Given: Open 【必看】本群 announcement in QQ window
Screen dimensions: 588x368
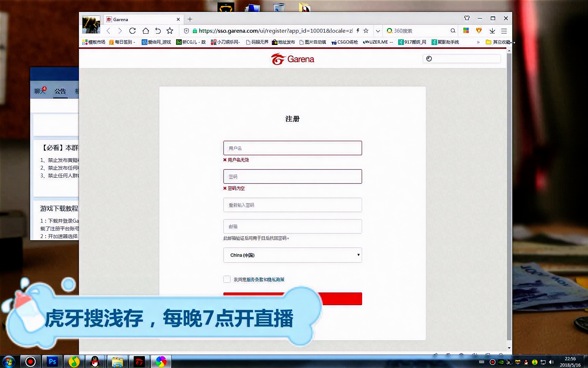Looking at the screenshot, I should 60,148.
